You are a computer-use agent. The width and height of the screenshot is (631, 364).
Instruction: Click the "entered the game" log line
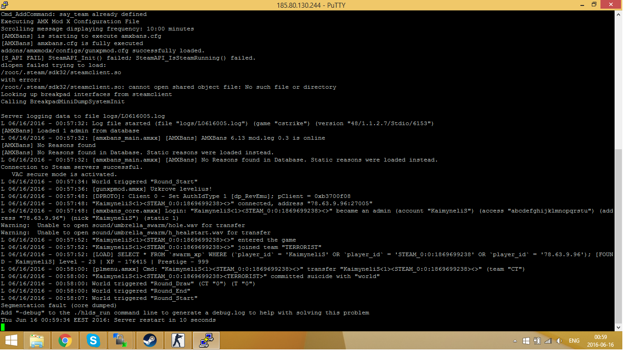tap(148, 240)
